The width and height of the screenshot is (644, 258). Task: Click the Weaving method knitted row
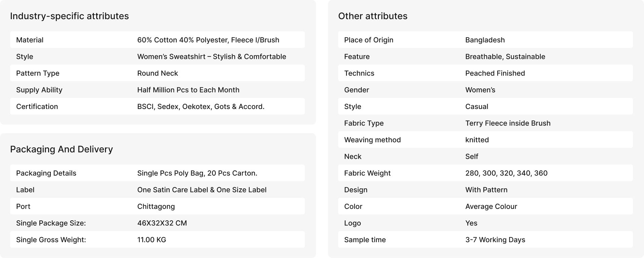[x=485, y=140]
